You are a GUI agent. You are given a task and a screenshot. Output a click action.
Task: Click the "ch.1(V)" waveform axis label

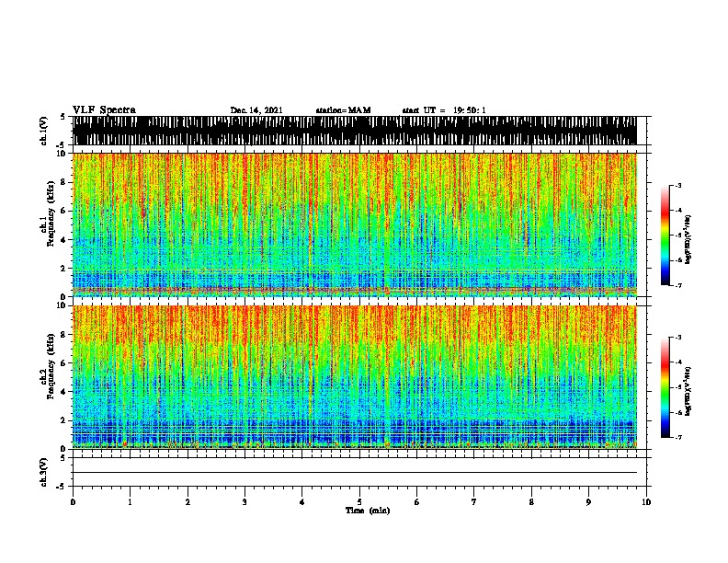[43, 131]
